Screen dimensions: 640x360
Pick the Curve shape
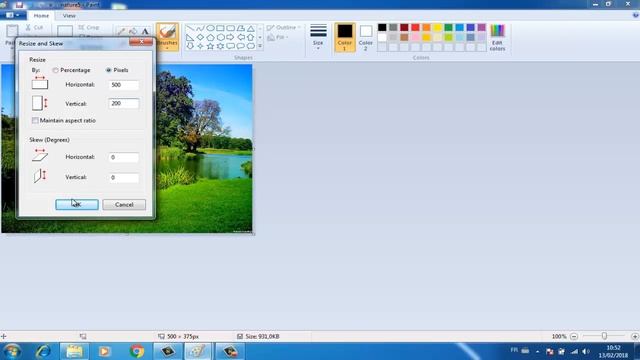point(200,28)
